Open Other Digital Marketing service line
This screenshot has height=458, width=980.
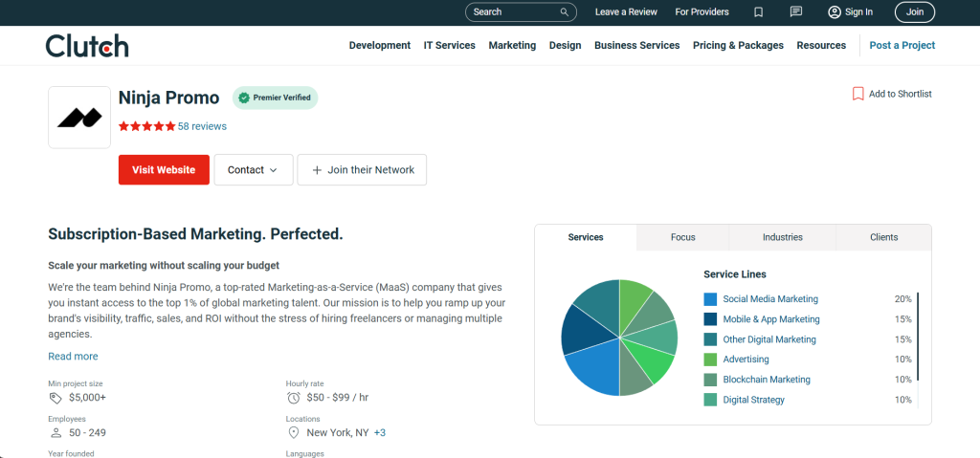[x=769, y=339]
